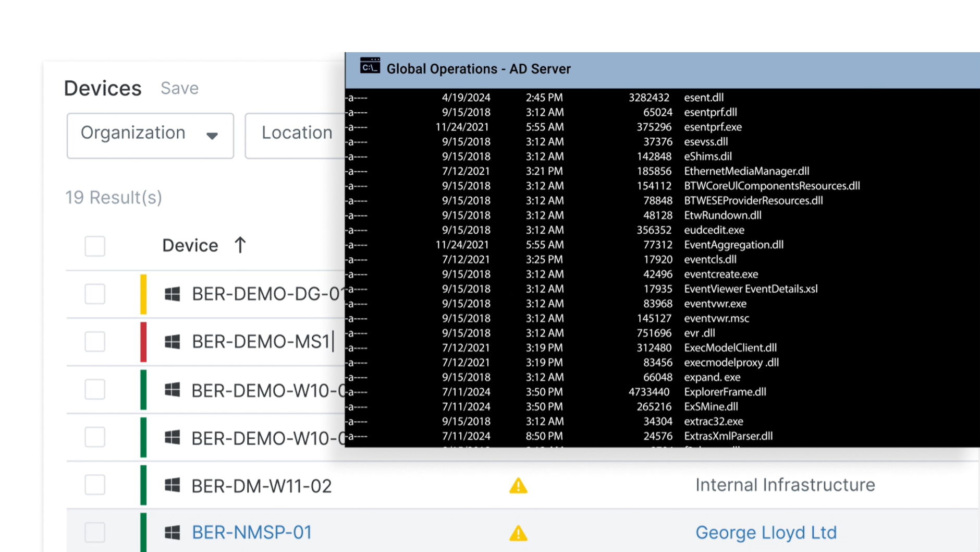Click the Windows icon beside BER-DM-W11-02

tap(173, 484)
